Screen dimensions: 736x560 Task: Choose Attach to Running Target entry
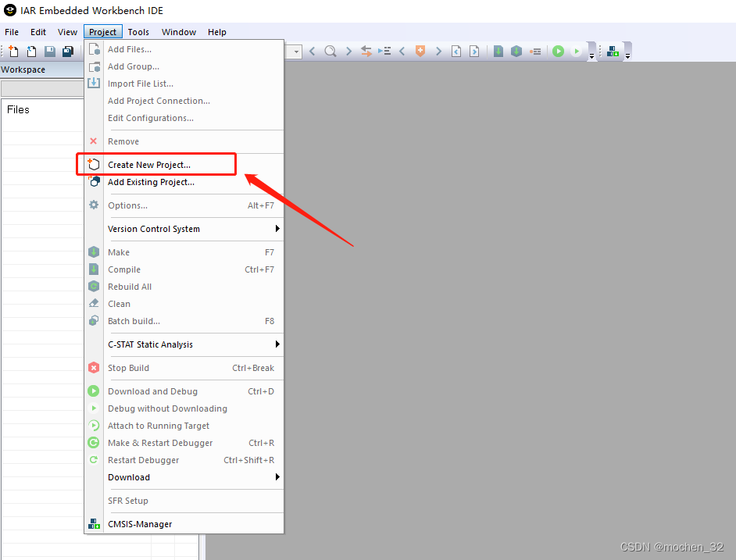tap(184, 426)
